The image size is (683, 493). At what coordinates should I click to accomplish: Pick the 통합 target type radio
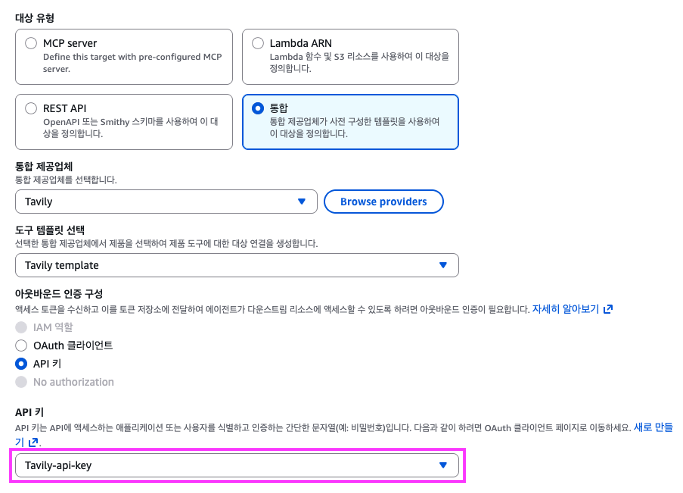pos(259,108)
